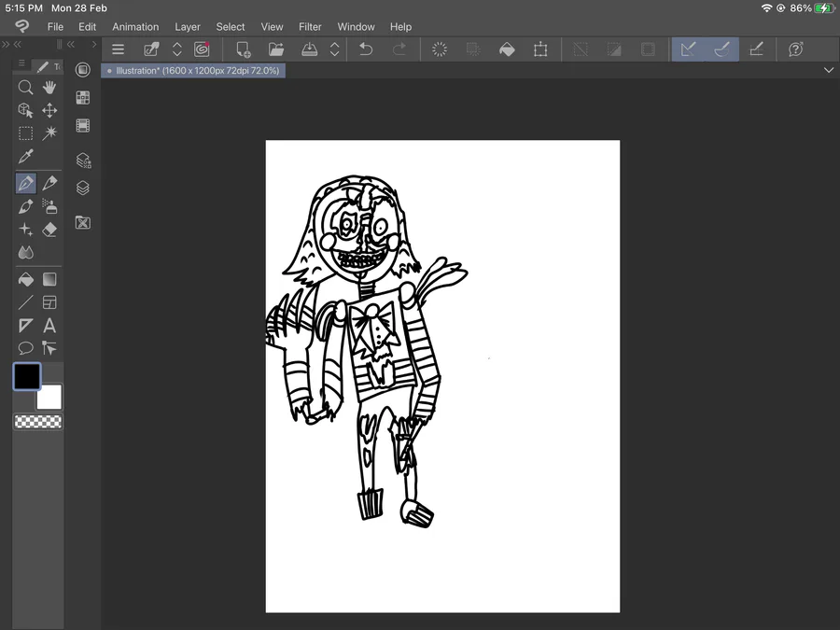Open the Layer palette stack icon

coord(82,188)
